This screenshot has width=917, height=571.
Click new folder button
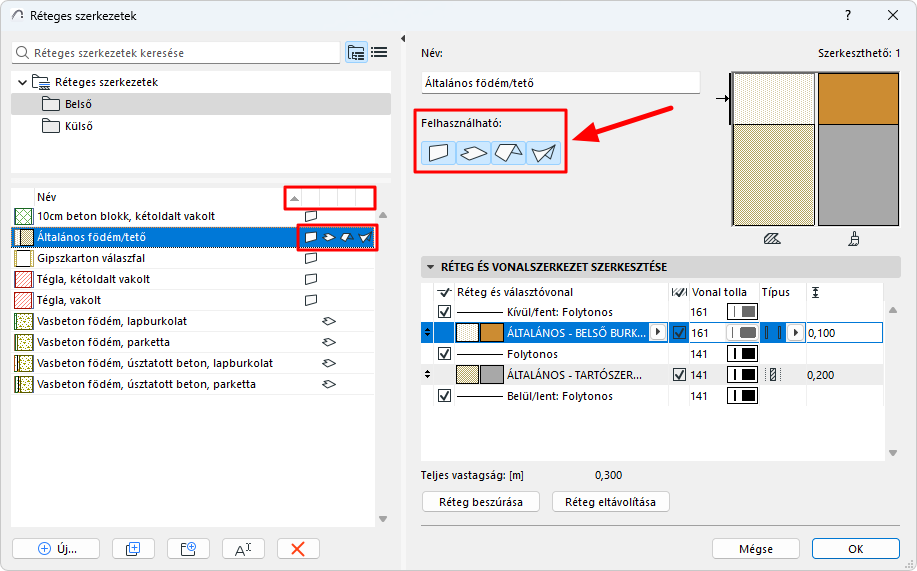[188, 549]
